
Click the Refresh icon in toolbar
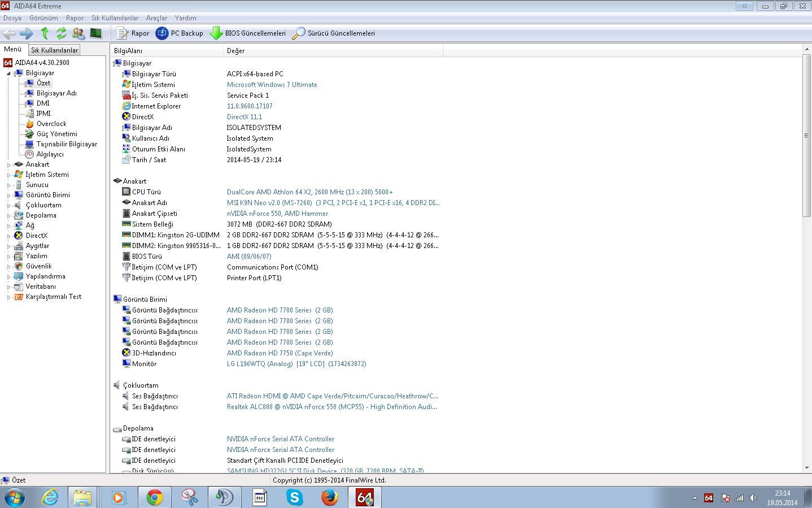pos(62,33)
